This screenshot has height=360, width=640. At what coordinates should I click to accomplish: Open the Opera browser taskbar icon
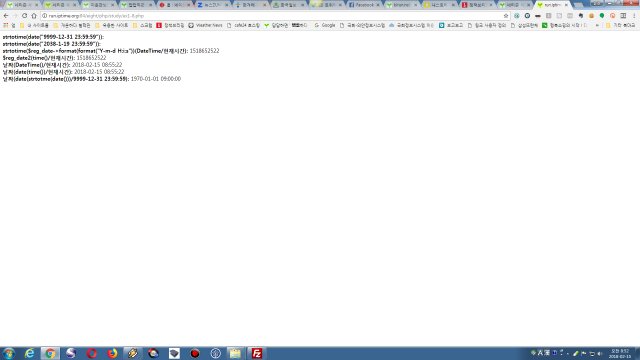tap(91, 353)
